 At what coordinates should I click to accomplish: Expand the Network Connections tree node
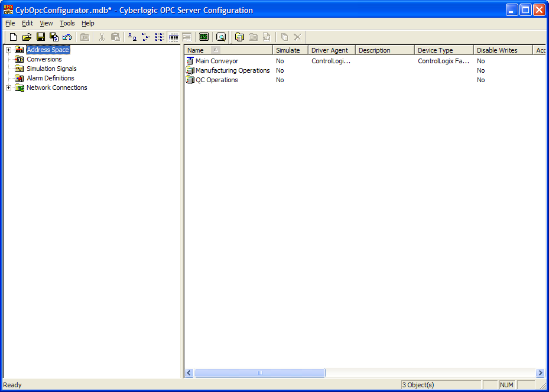coord(9,88)
